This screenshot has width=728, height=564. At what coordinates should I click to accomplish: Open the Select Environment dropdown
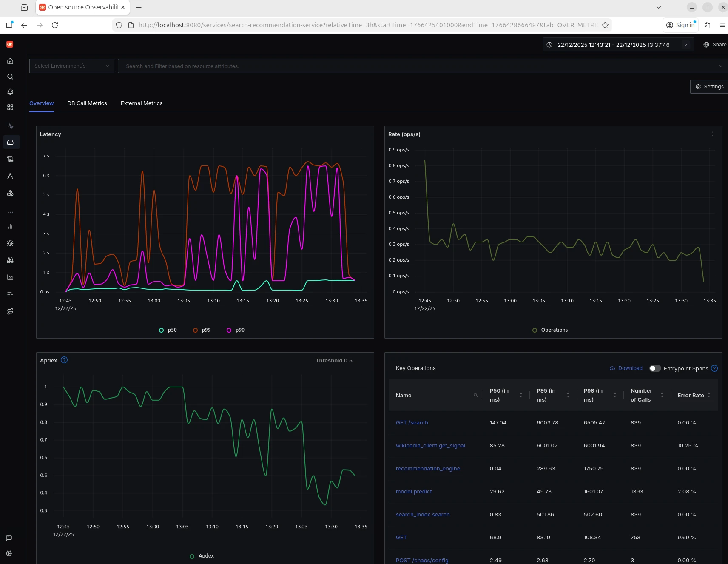[x=71, y=66]
